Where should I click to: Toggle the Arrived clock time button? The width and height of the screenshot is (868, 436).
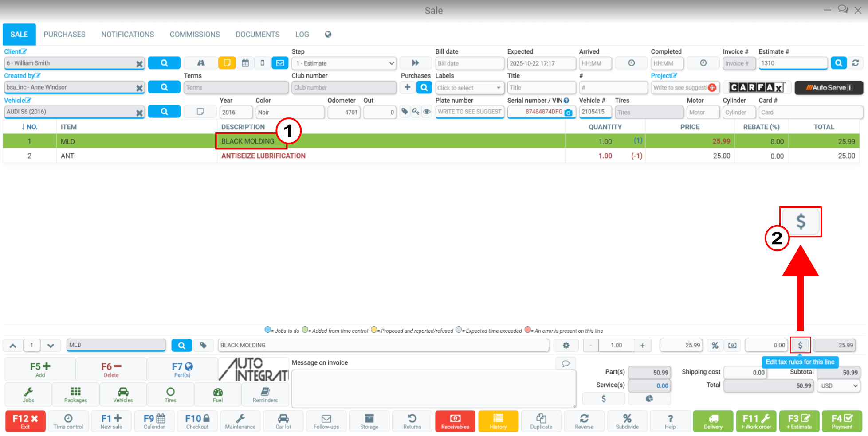[631, 63]
